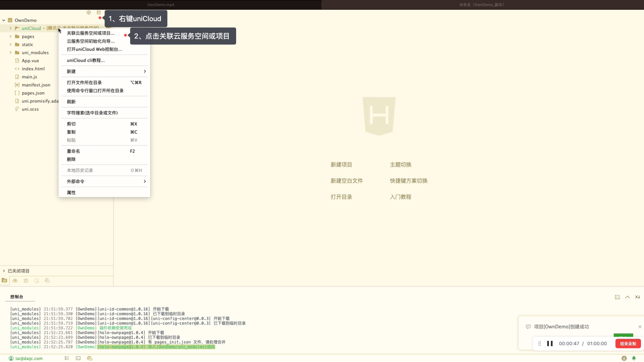This screenshot has height=362, width=644.
Task: Click the uni.scss file icon
Action: point(17,109)
